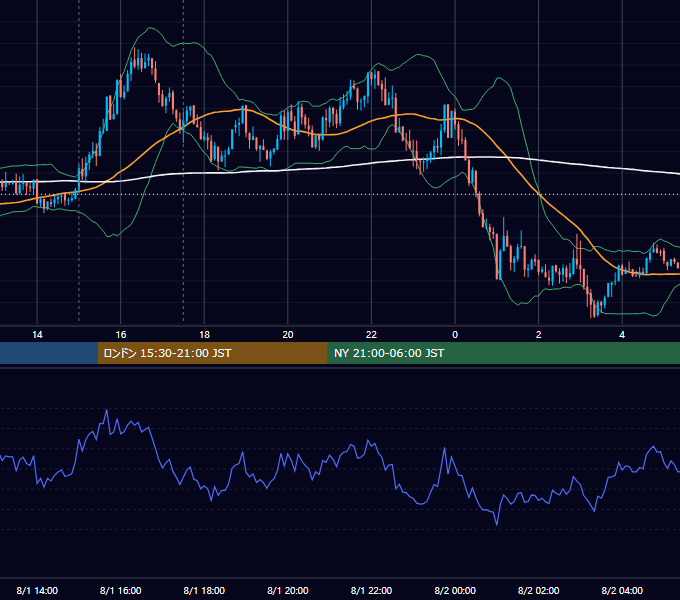Image resolution: width=680 pixels, height=600 pixels.
Task: Click the 14 hour label on price chart axis
Action: click(x=37, y=335)
